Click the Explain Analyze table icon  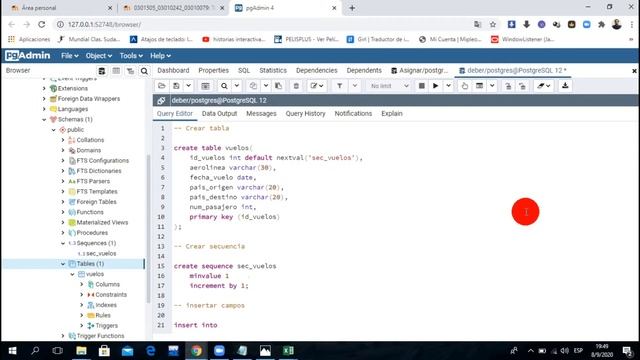[480, 86]
